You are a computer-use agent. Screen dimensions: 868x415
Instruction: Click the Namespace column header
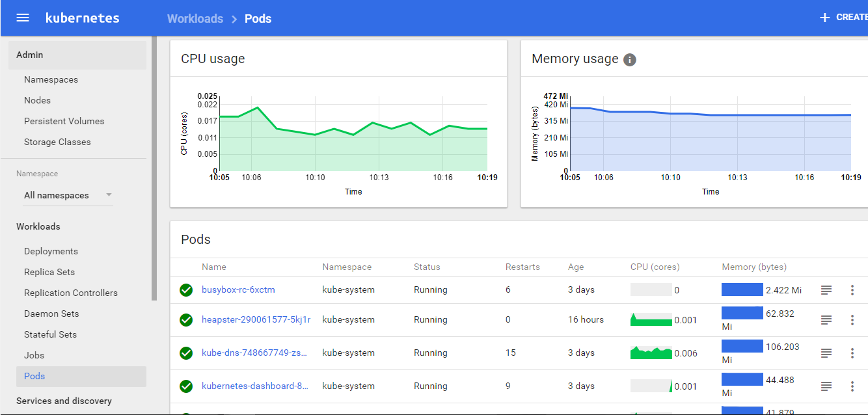(347, 267)
